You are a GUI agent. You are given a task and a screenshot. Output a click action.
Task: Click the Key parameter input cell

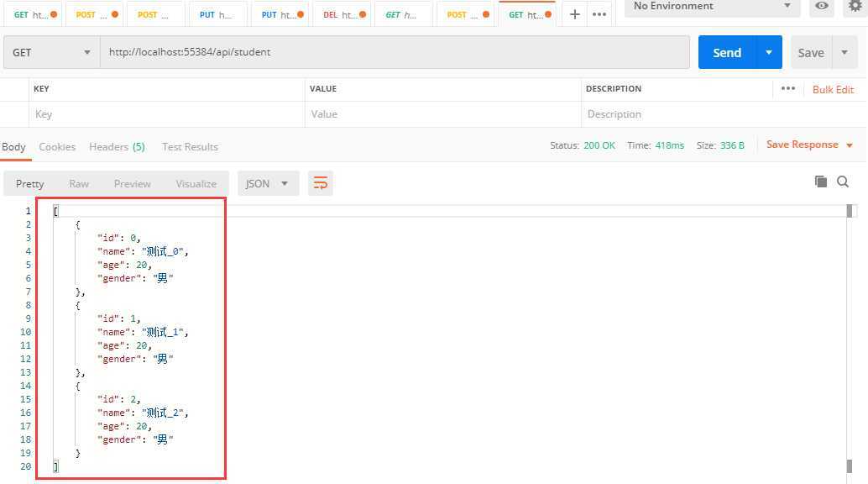pyautogui.click(x=166, y=114)
